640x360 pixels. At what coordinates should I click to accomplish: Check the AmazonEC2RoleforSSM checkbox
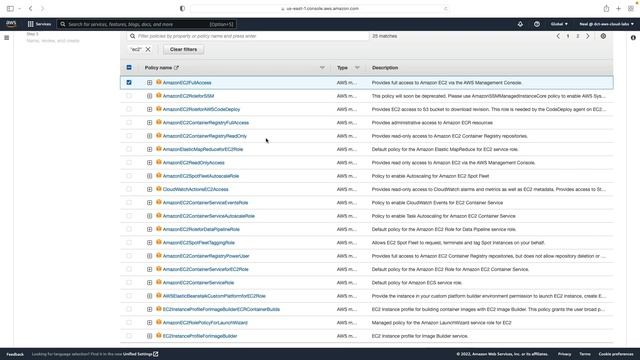point(129,96)
